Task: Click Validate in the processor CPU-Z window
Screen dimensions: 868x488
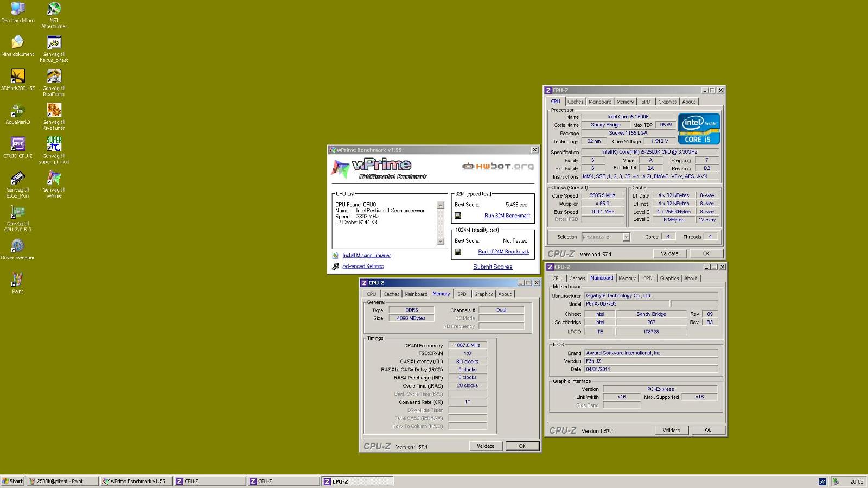Action: [669, 253]
